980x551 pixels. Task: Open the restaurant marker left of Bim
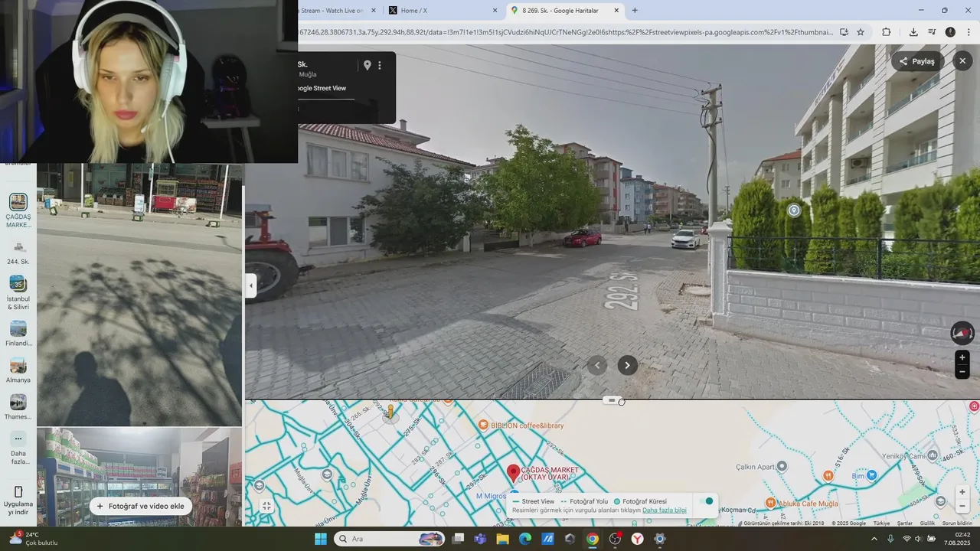828,475
